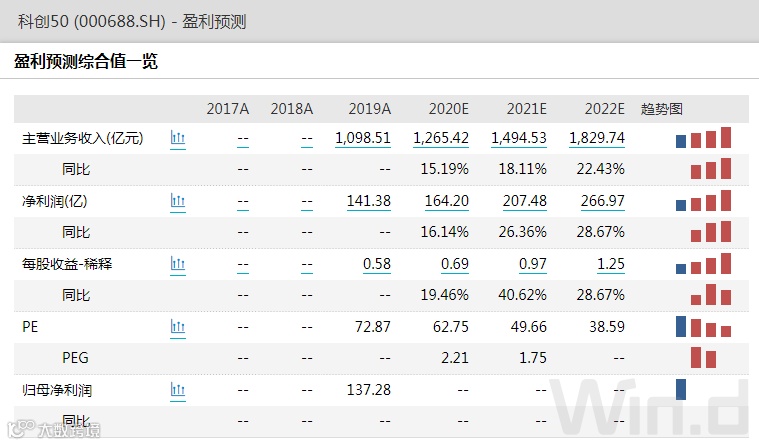This screenshot has height=445, width=759.
Task: Select the 2017A column header
Action: (228, 108)
